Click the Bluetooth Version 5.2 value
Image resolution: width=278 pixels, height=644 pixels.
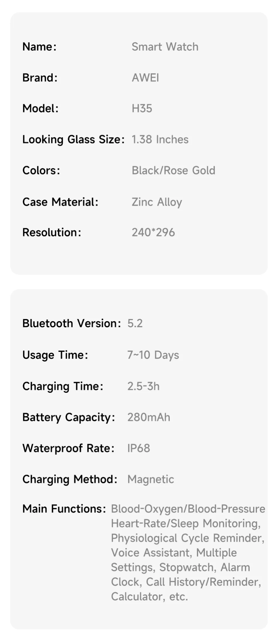(x=135, y=323)
